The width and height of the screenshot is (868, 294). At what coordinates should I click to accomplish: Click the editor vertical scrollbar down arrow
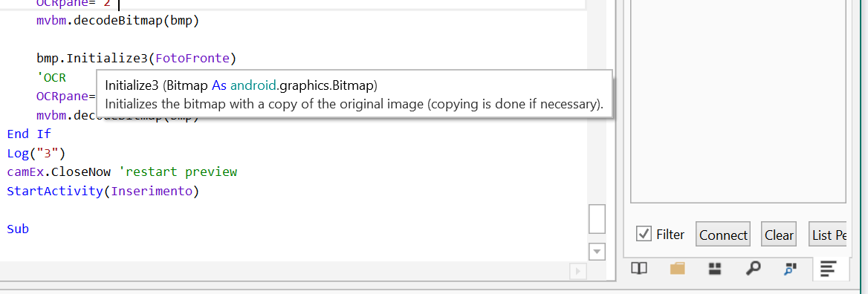tap(597, 252)
